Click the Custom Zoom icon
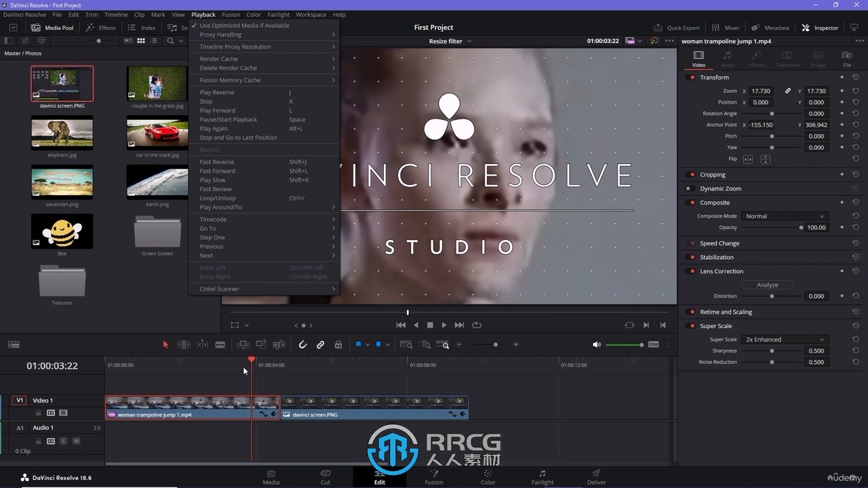The image size is (868, 488). tap(443, 344)
